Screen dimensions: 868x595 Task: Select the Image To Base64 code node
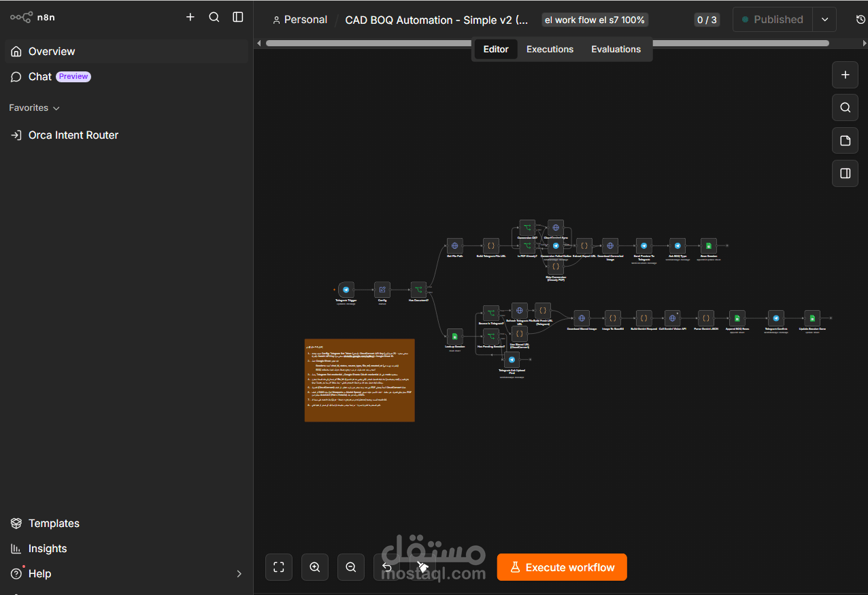click(x=613, y=318)
